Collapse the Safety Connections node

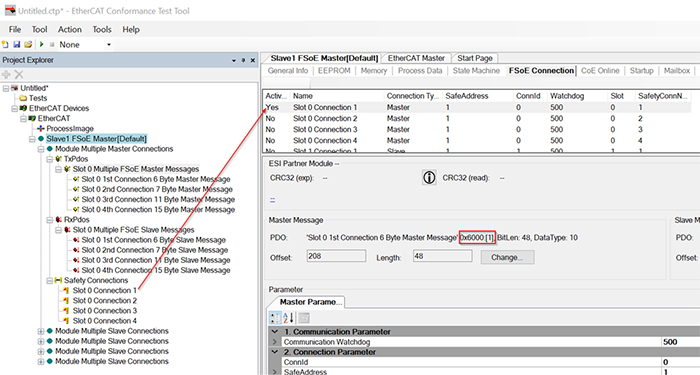pyautogui.click(x=50, y=281)
